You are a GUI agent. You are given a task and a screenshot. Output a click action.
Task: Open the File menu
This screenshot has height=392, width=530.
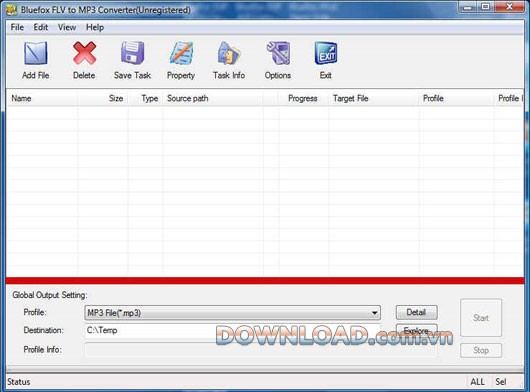(17, 27)
